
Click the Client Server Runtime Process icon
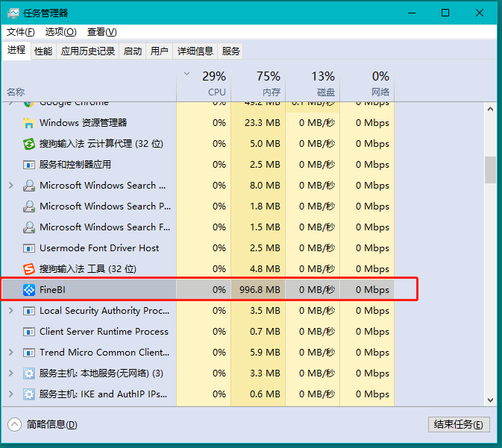click(29, 332)
